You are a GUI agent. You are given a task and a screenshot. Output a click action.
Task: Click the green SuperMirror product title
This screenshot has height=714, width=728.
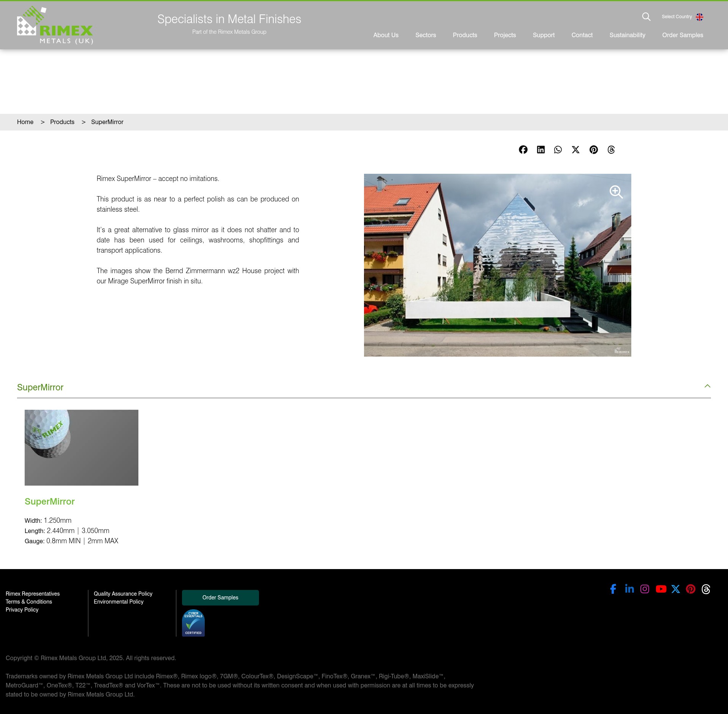tap(50, 502)
